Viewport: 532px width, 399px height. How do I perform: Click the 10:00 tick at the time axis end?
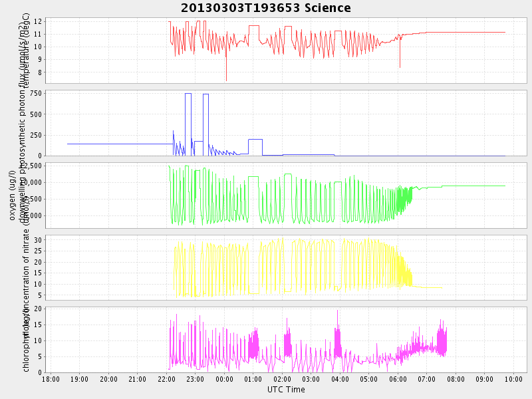point(513,379)
